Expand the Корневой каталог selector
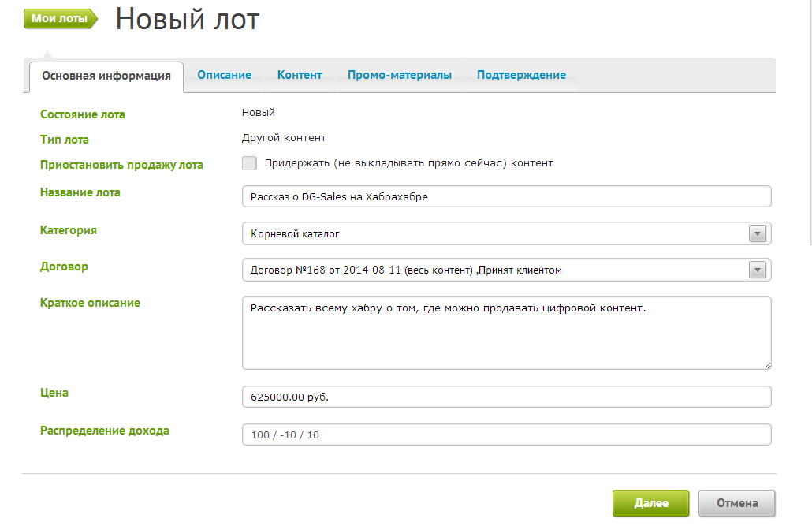The width and height of the screenshot is (812, 526). tap(505, 233)
